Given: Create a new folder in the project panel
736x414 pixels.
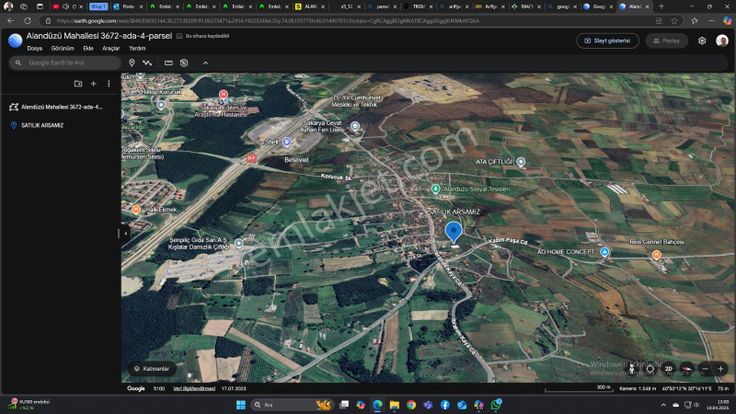Looking at the screenshot, I should [78, 84].
